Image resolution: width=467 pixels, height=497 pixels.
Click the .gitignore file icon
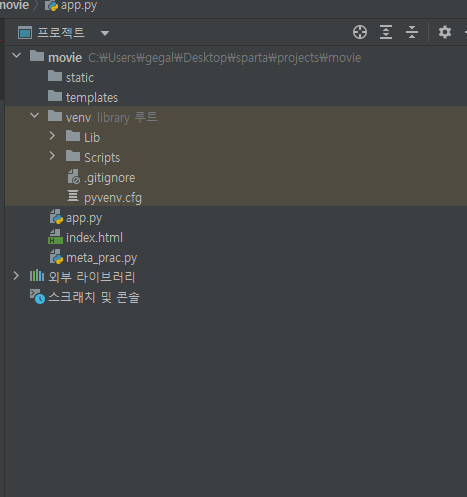tap(74, 177)
